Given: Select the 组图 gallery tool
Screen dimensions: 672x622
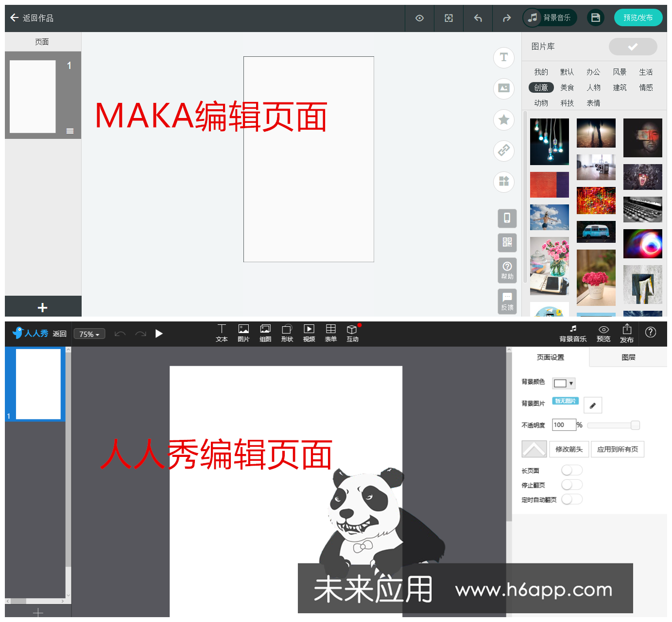Looking at the screenshot, I should click(265, 333).
